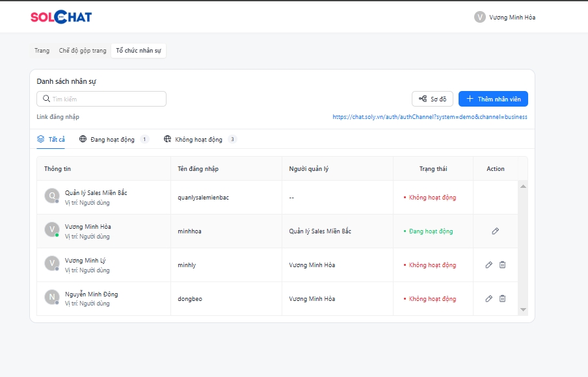Edit Nguyễn Minh Đông with pencil icon
The image size is (588, 377).
coord(489,298)
